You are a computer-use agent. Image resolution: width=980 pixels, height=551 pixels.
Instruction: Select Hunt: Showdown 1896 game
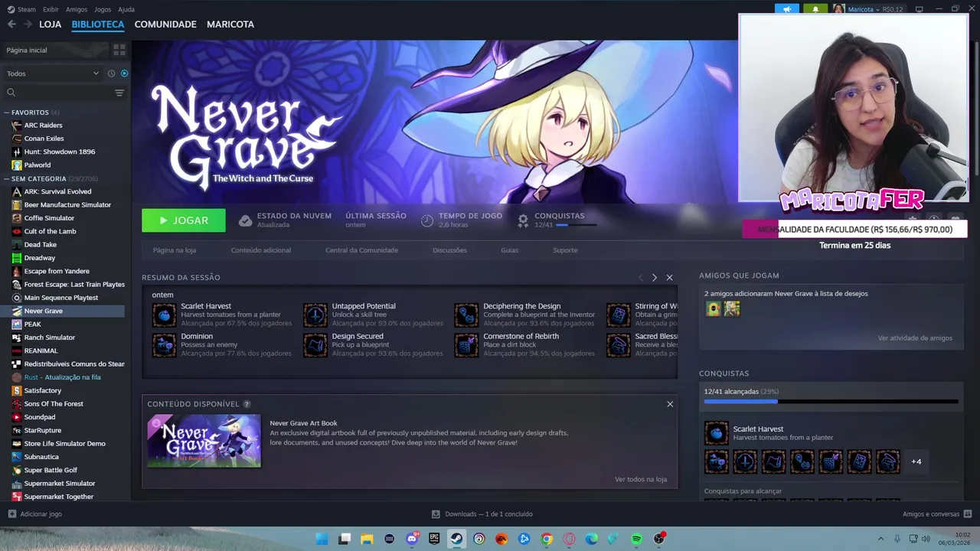point(60,152)
